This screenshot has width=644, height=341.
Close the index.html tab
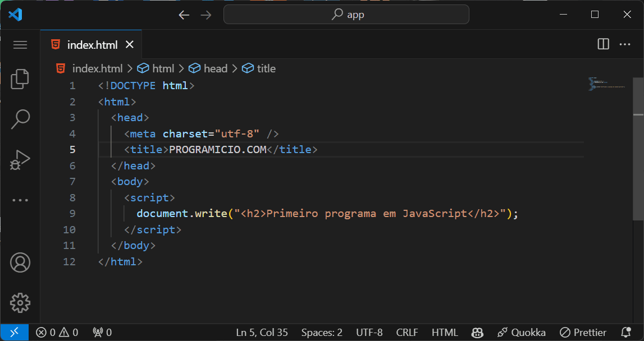[x=130, y=44]
